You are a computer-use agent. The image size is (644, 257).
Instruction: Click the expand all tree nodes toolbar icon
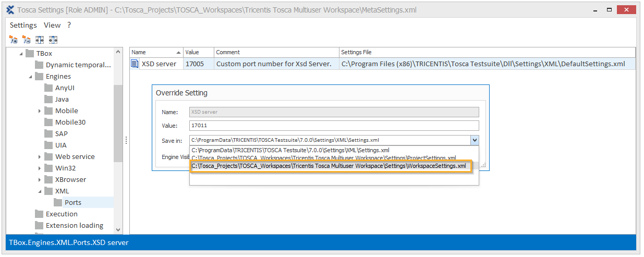coord(14,40)
